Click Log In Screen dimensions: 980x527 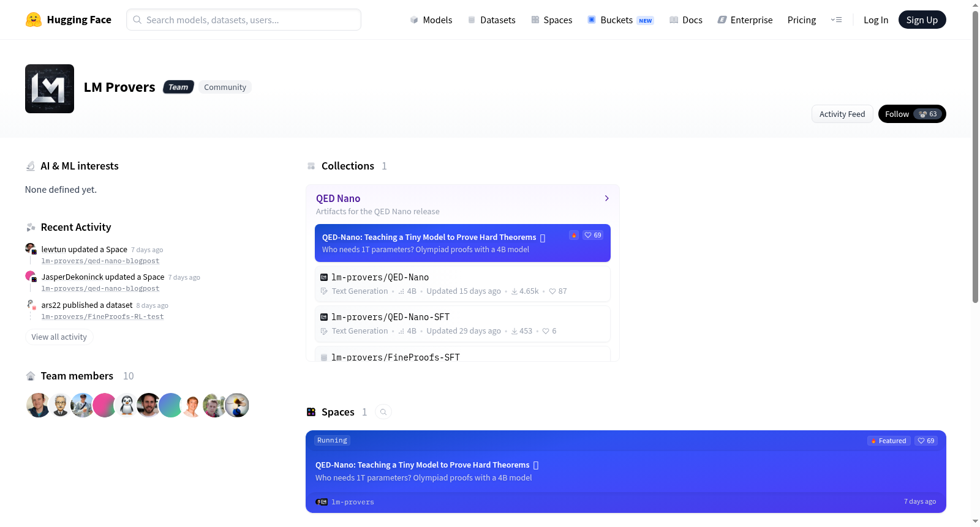pyautogui.click(x=876, y=20)
